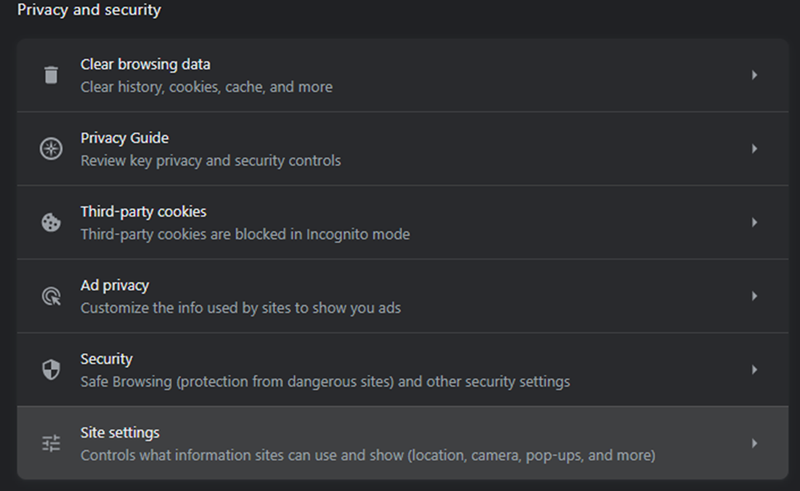Image resolution: width=800 pixels, height=491 pixels.
Task: Open the Third-party cookies title
Action: (143, 211)
